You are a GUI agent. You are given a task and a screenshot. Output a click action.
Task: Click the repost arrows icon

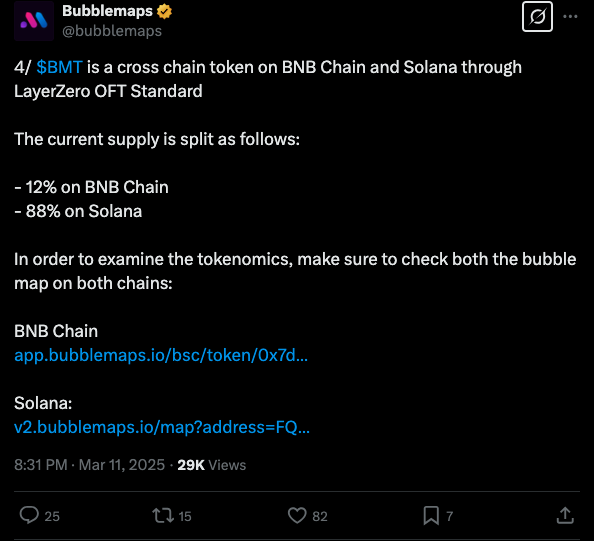point(163,516)
